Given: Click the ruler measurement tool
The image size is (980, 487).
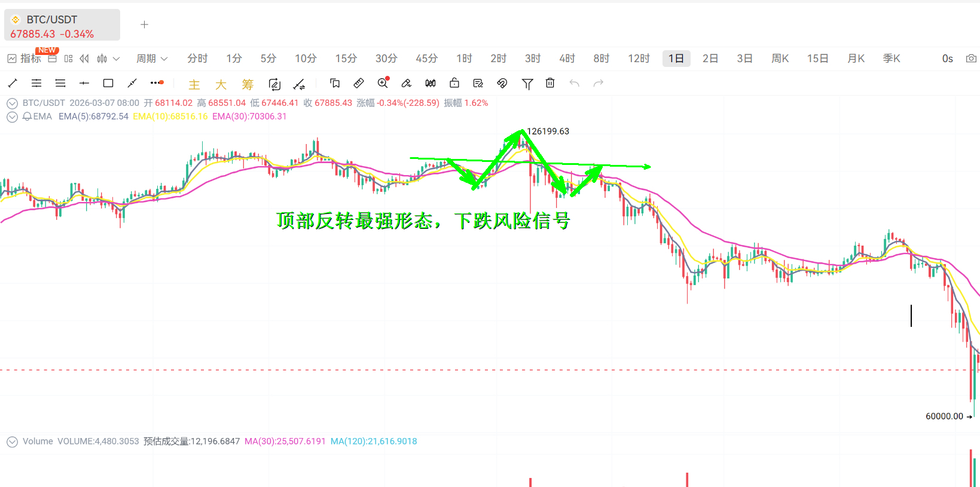Looking at the screenshot, I should click(359, 83).
